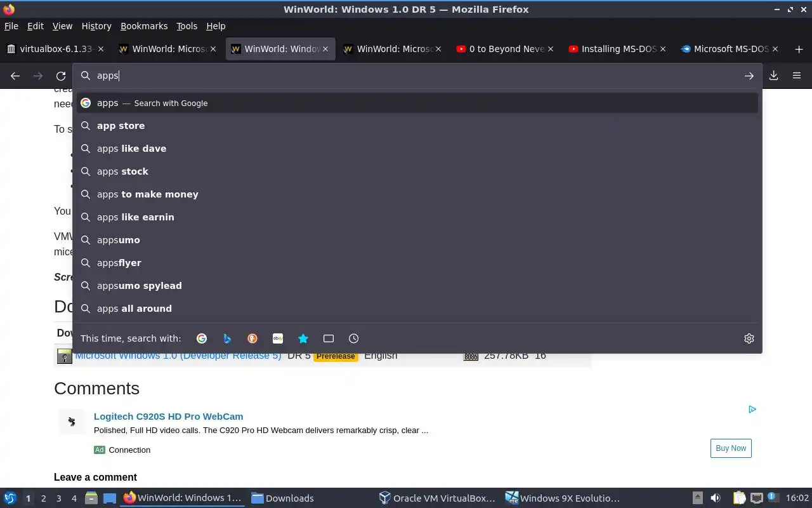Select 'apps — Search with Google' suggestion
The width and height of the screenshot is (812, 508).
417,103
